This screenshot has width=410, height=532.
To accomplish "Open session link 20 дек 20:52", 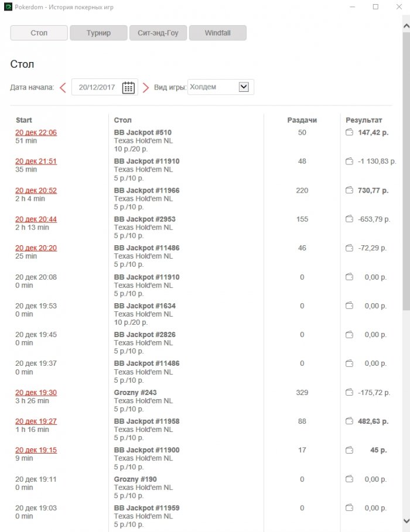I will click(x=36, y=191).
